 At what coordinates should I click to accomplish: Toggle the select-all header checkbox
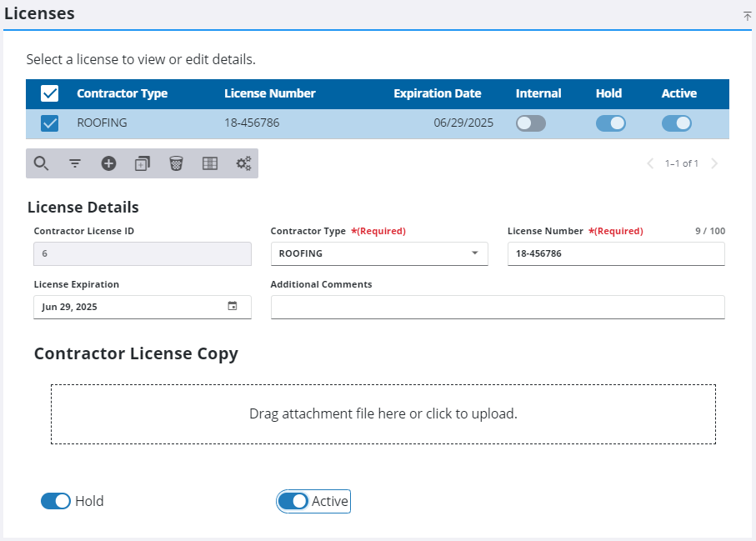tap(50, 93)
